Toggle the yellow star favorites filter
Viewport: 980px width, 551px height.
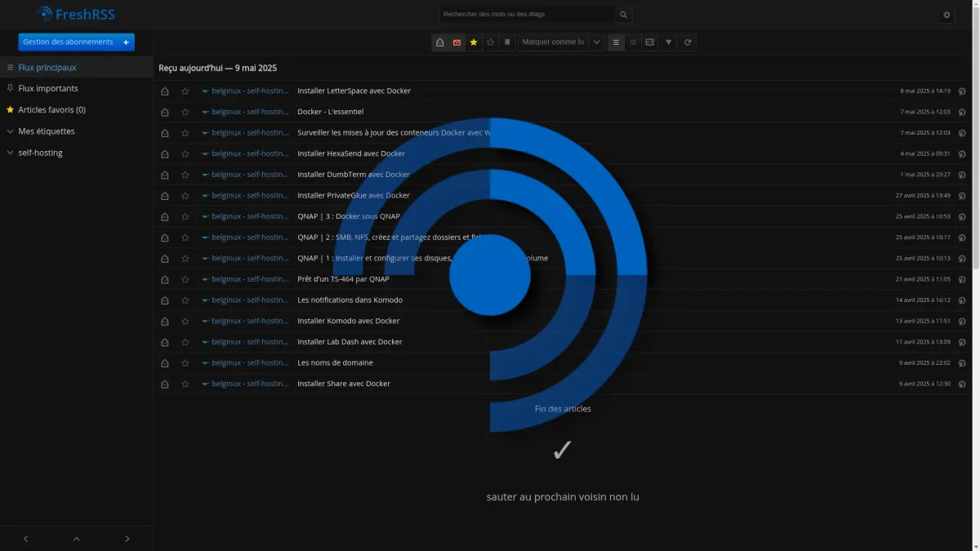tap(474, 42)
